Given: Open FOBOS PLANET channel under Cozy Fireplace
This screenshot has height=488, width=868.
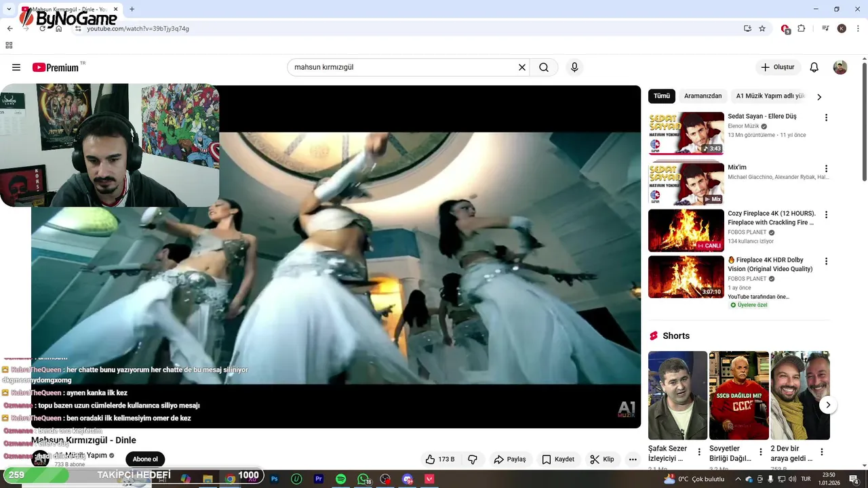Looking at the screenshot, I should pos(747,232).
